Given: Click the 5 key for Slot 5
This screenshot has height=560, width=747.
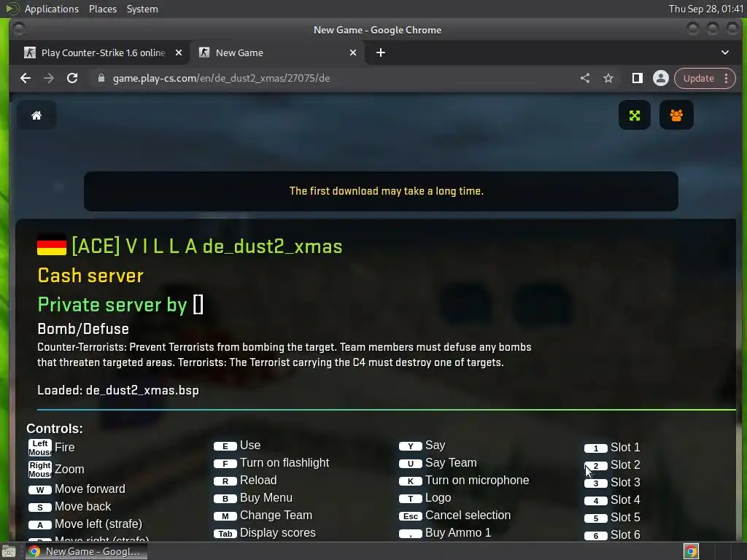Looking at the screenshot, I should pyautogui.click(x=596, y=518).
